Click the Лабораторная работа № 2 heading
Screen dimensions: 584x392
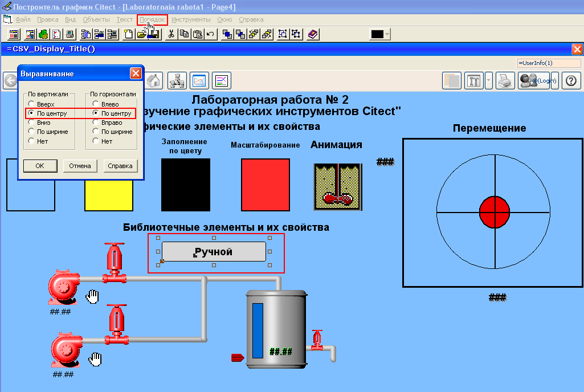270,100
